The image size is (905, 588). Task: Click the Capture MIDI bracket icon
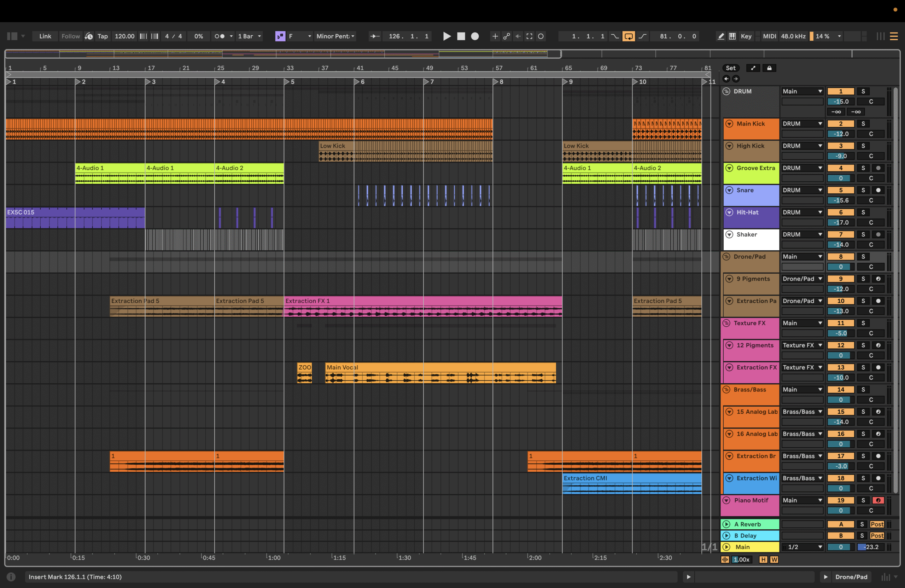pos(529,36)
